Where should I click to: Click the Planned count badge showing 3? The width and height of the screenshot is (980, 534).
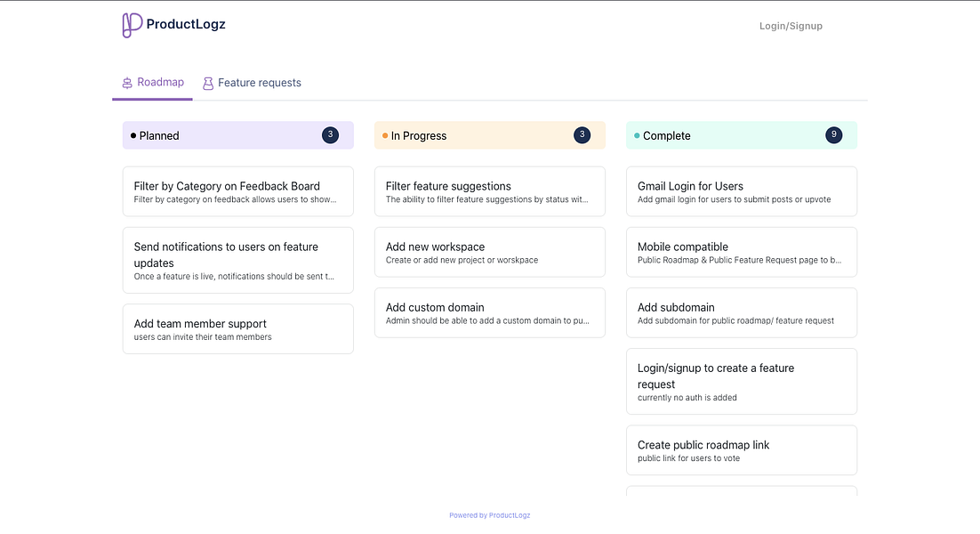pos(330,135)
